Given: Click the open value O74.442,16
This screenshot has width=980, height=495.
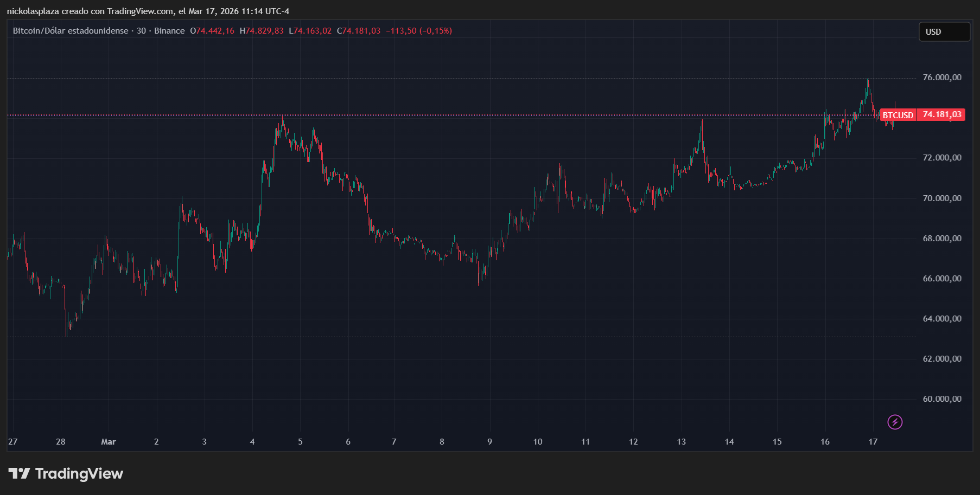Looking at the screenshot, I should coord(212,31).
